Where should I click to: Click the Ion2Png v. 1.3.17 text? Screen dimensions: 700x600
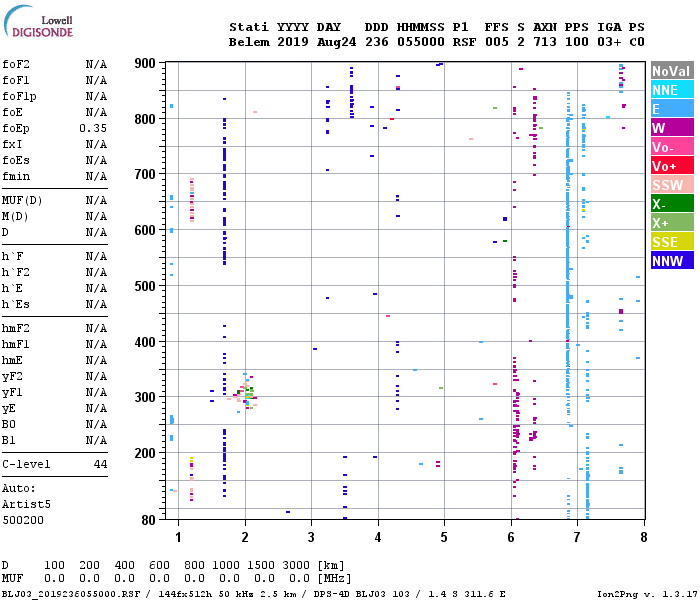pyautogui.click(x=647, y=594)
